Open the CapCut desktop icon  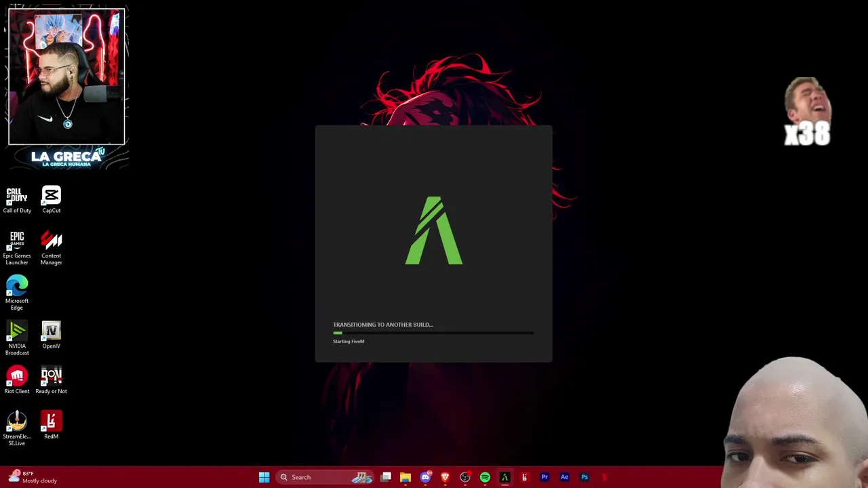tap(52, 200)
